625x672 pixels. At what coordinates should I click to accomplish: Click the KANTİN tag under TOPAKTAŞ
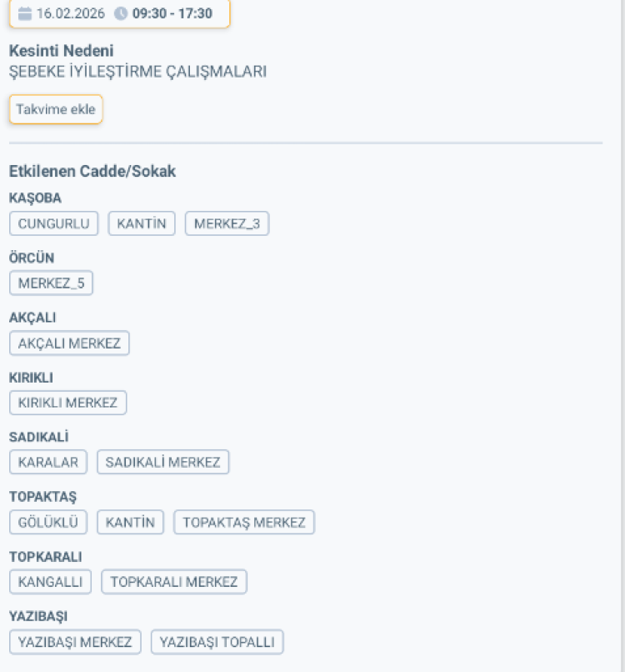click(131, 523)
